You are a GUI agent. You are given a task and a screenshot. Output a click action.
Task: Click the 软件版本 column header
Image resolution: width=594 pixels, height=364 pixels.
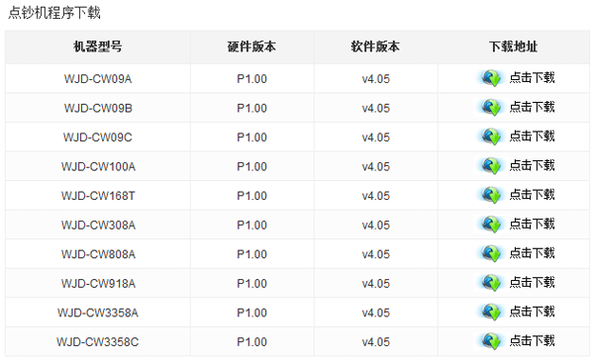(x=375, y=46)
